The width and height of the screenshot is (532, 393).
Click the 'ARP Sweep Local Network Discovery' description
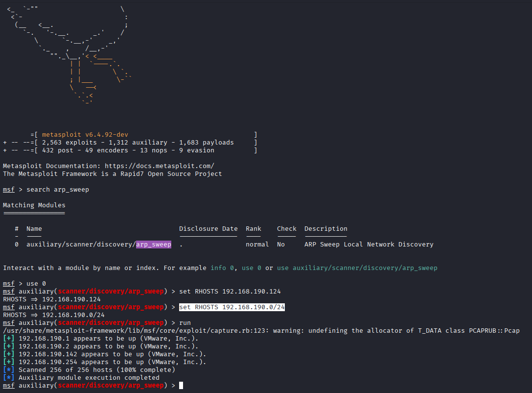click(369, 244)
